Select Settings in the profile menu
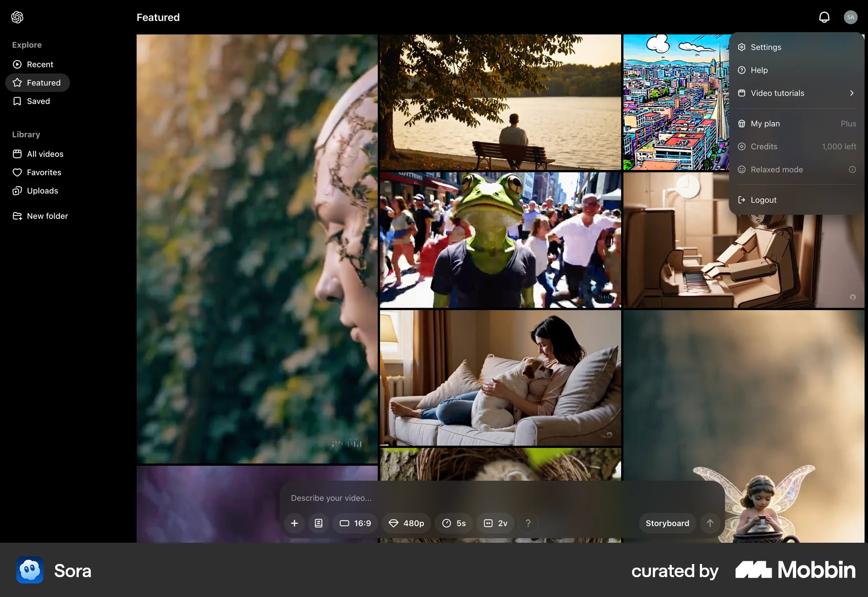The image size is (868, 597). [765, 47]
